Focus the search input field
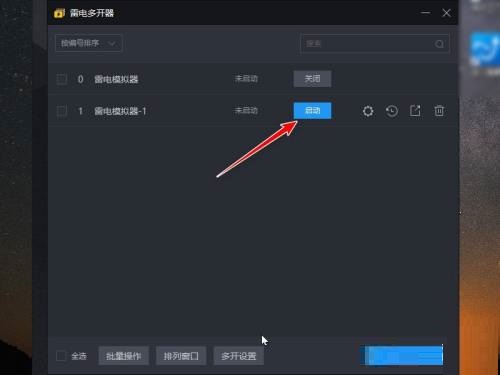Viewport: 500px width, 375px height. pos(375,44)
